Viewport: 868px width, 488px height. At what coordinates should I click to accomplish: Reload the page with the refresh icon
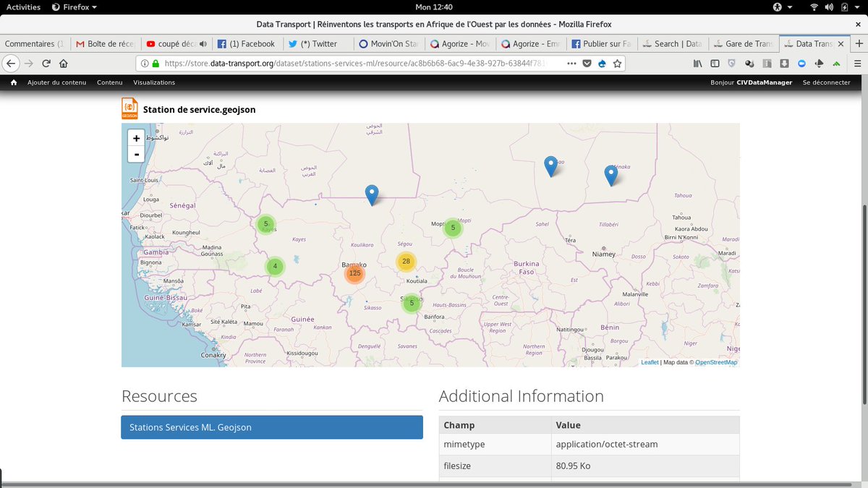click(x=46, y=63)
